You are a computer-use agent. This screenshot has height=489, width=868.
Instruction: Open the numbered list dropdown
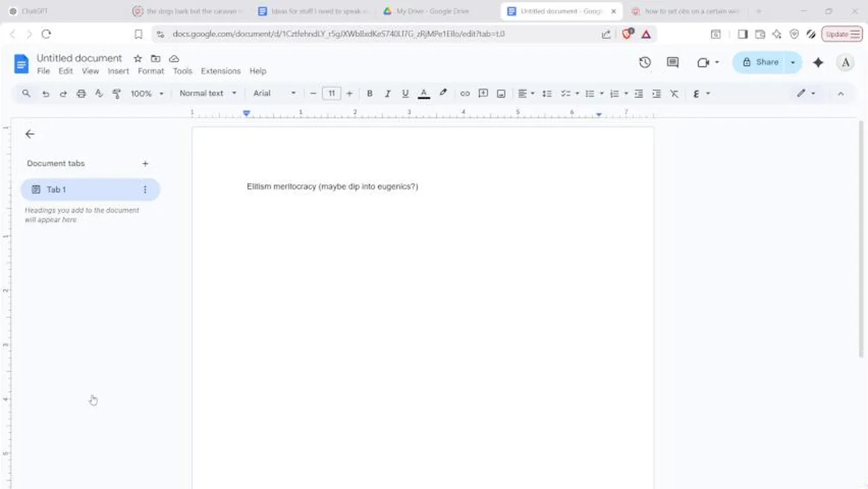click(619, 94)
